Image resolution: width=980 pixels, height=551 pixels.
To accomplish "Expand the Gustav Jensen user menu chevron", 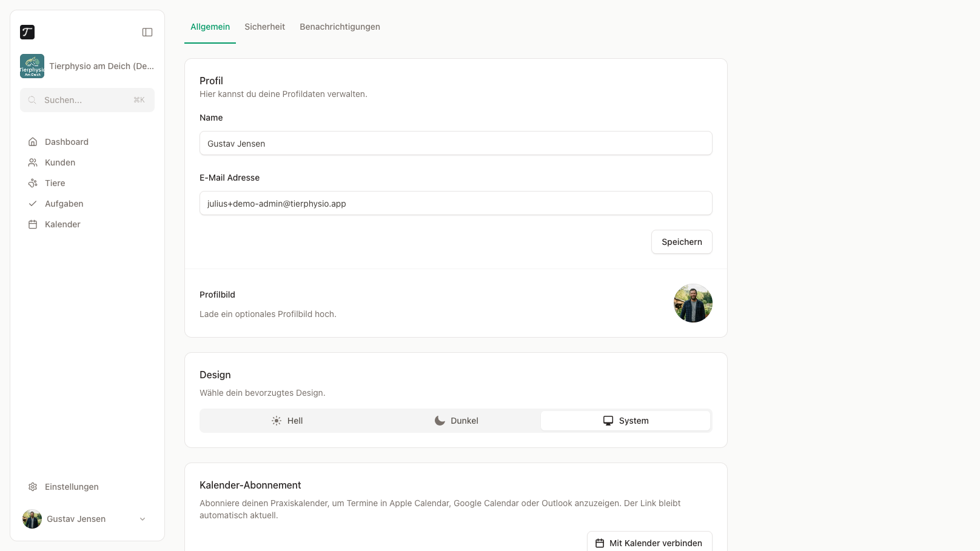I will click(x=143, y=519).
